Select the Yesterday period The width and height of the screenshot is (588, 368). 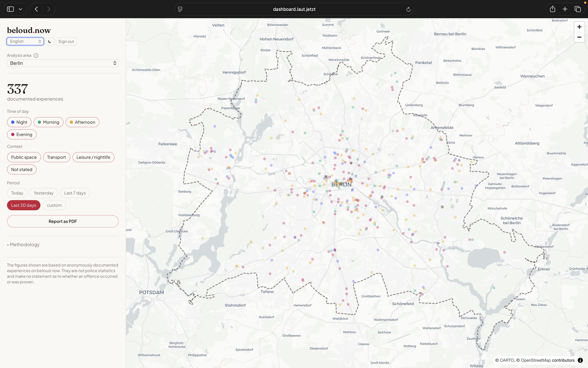click(x=44, y=193)
